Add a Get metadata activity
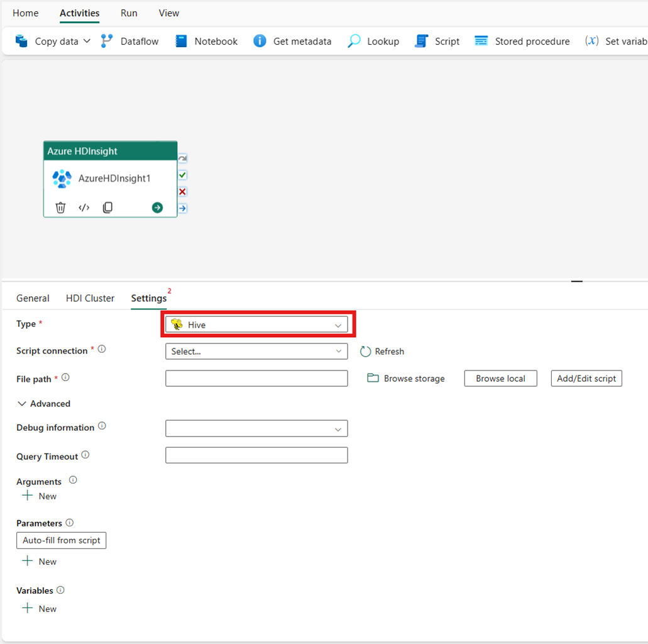648x644 pixels. click(292, 42)
